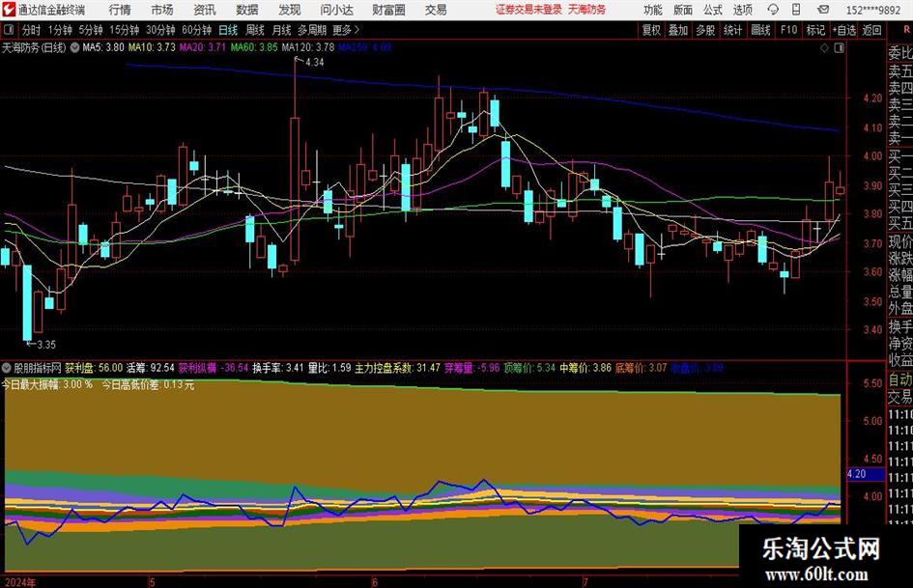Click the 量比: 1.59 value

click(329, 368)
